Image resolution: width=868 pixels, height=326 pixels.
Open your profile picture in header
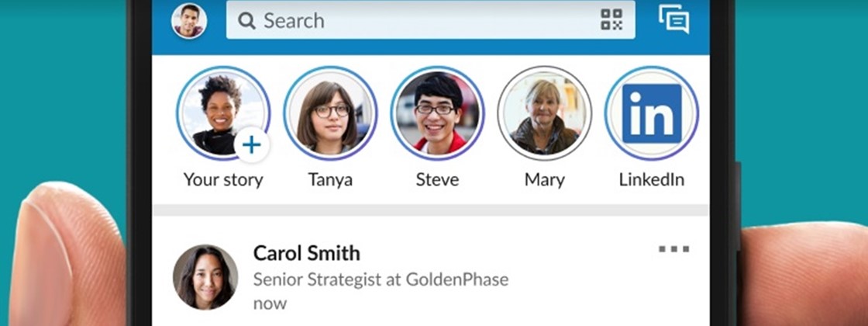coord(188,20)
